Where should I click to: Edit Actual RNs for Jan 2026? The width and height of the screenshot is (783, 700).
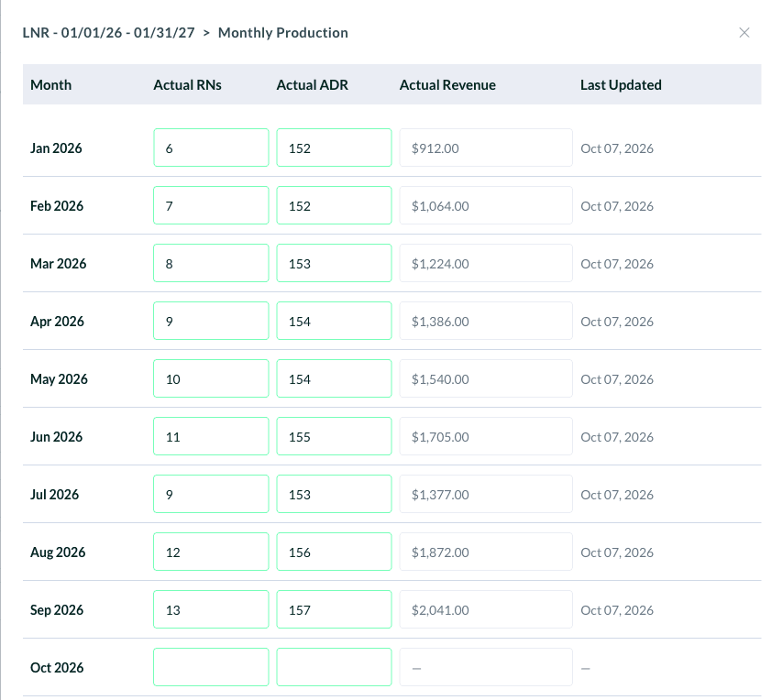click(211, 148)
